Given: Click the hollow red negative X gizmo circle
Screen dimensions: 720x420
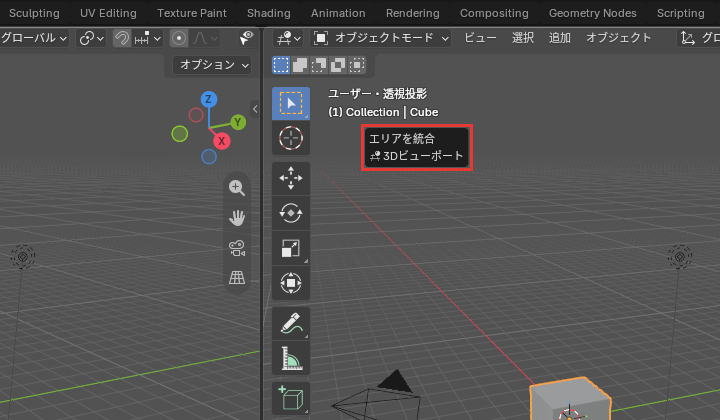Looking at the screenshot, I should (196, 115).
